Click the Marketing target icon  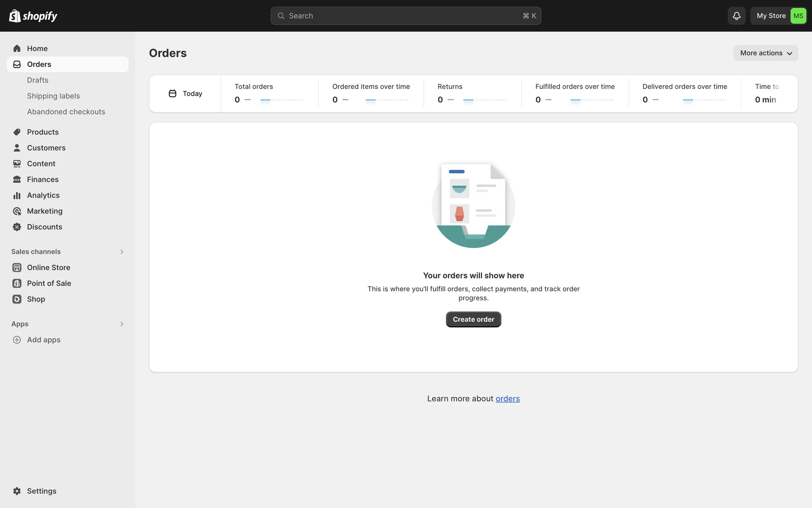tap(17, 211)
